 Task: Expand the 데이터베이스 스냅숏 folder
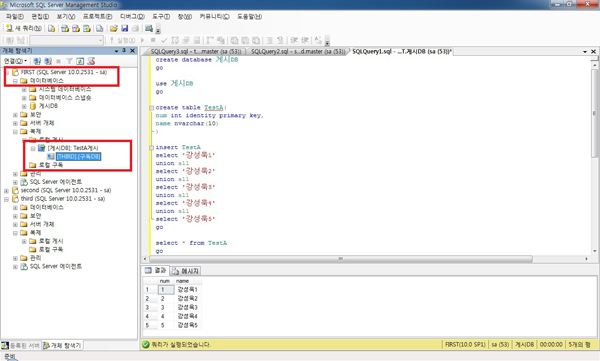pyautogui.click(x=24, y=98)
